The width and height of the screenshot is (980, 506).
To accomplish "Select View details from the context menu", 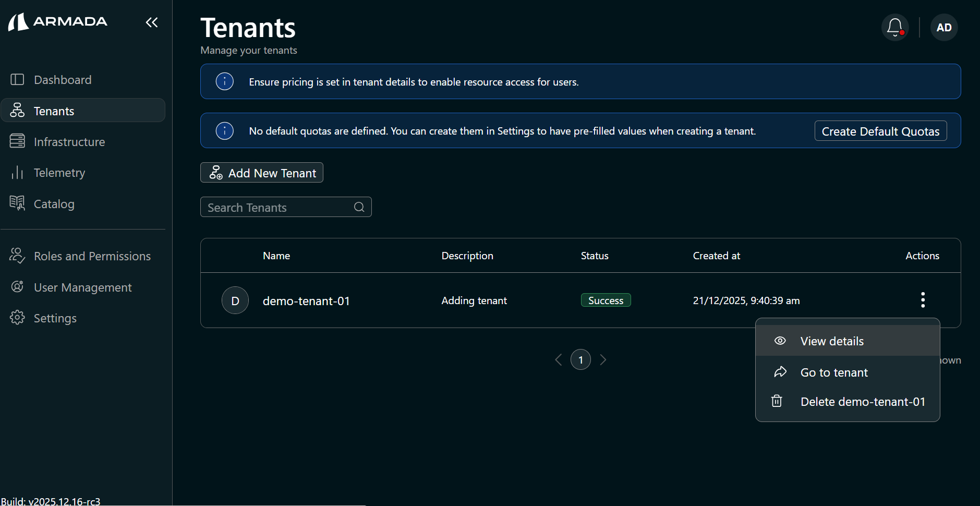I will click(831, 341).
